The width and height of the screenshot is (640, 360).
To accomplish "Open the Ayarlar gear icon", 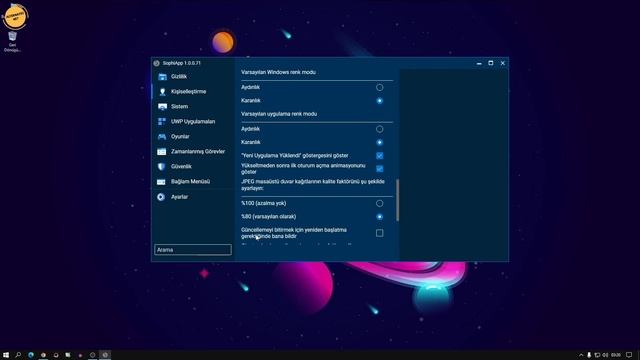I will [161, 197].
